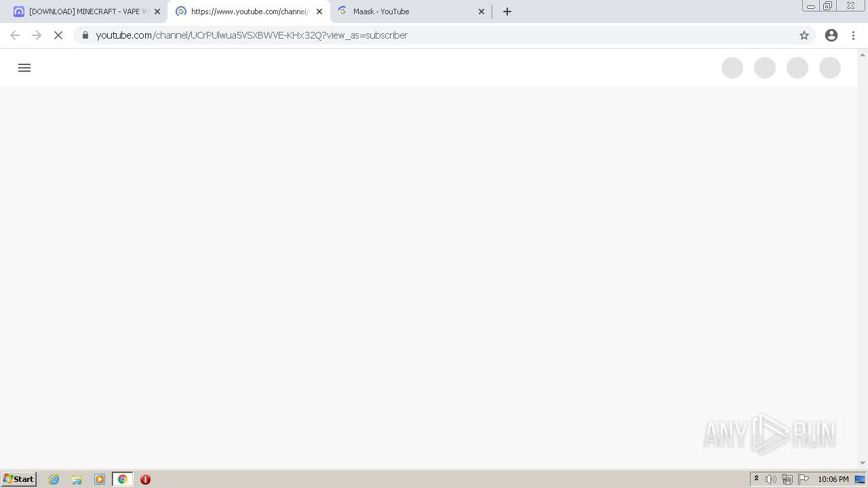Image resolution: width=868 pixels, height=488 pixels.
Task: Minimize the Chrome window
Action: (x=811, y=5)
